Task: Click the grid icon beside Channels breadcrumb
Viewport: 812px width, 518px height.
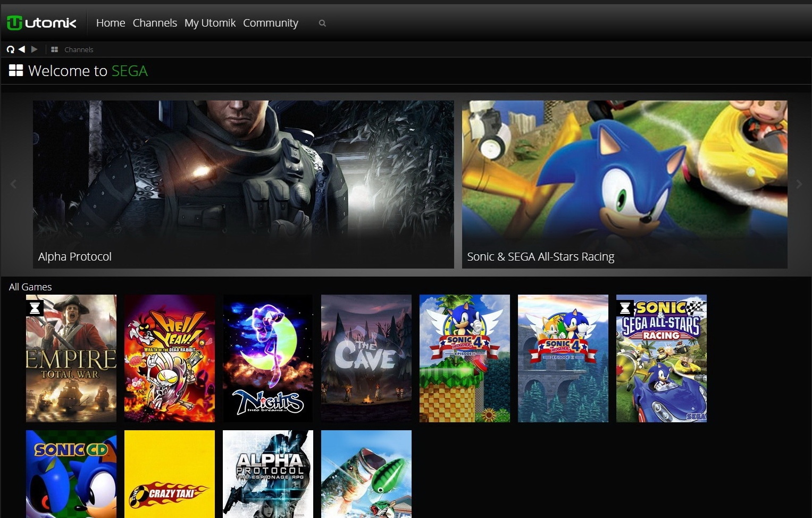Action: (x=54, y=49)
